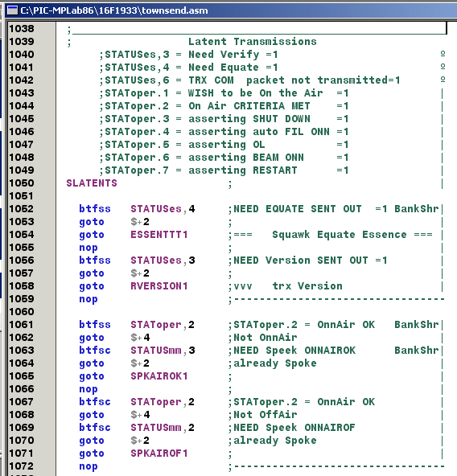
Task: Click btfss on the STATUSes,4 line
Action: 95,209
